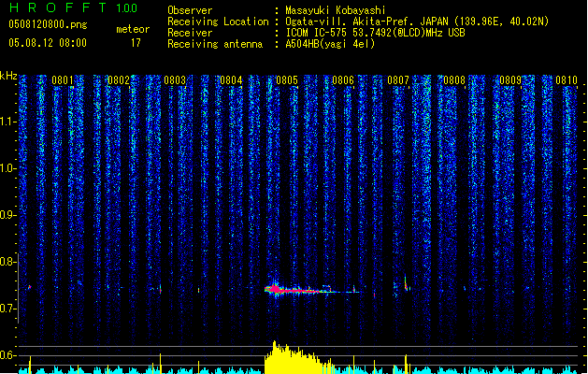Select the filename 0508120800.png

48,25
